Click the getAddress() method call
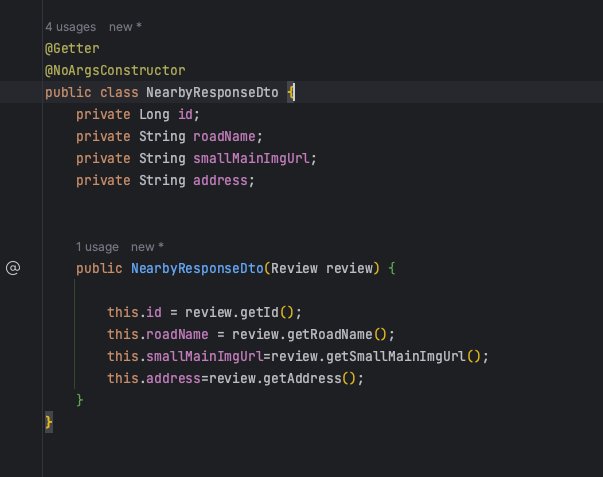 pyautogui.click(x=310, y=378)
